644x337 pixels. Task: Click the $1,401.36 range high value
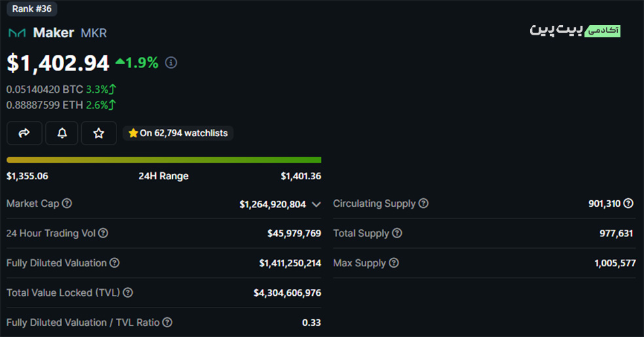coord(300,176)
